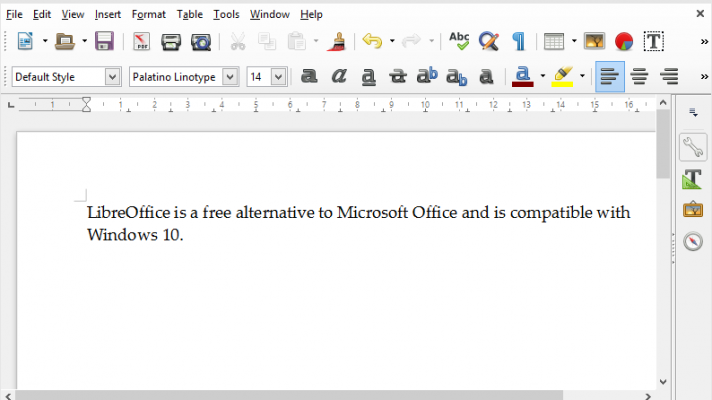Screen dimensions: 712x400
Task: Click the ruler tab stop type selector
Action: point(11,105)
